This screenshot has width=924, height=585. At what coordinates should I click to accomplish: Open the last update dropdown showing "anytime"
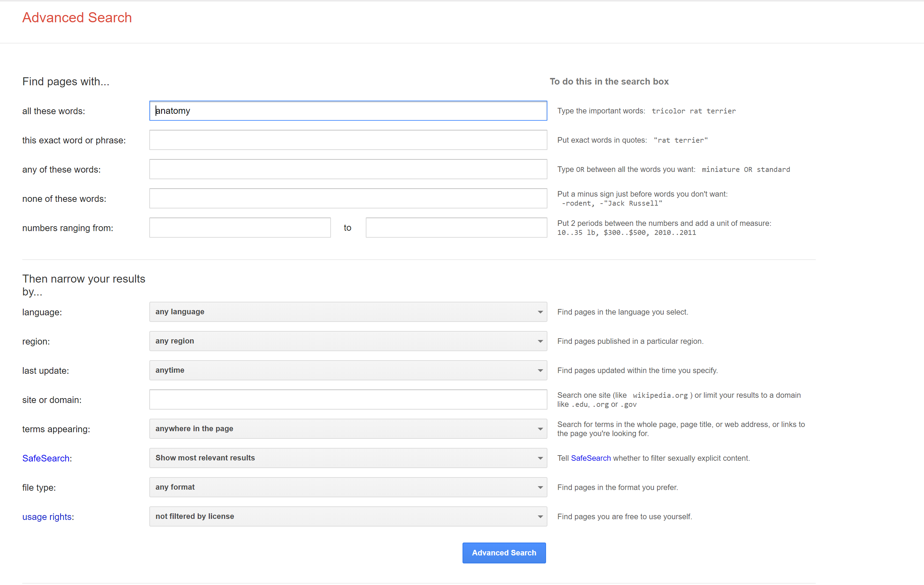point(348,370)
